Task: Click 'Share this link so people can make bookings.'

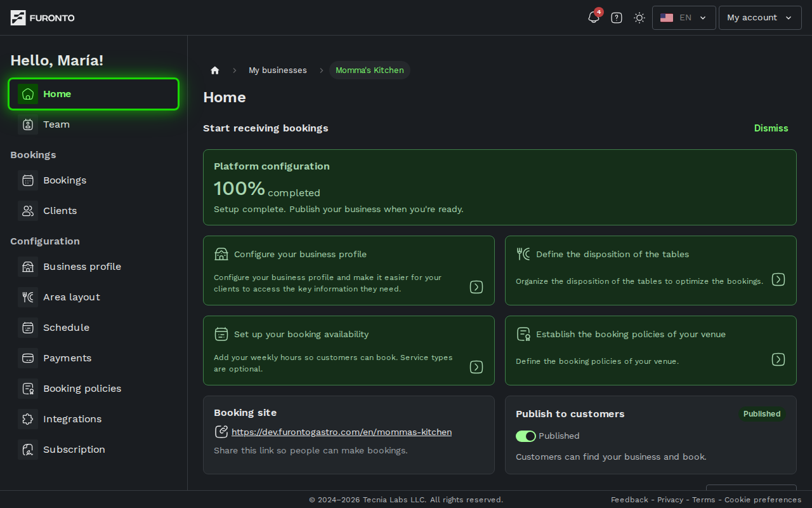Action: (311, 450)
